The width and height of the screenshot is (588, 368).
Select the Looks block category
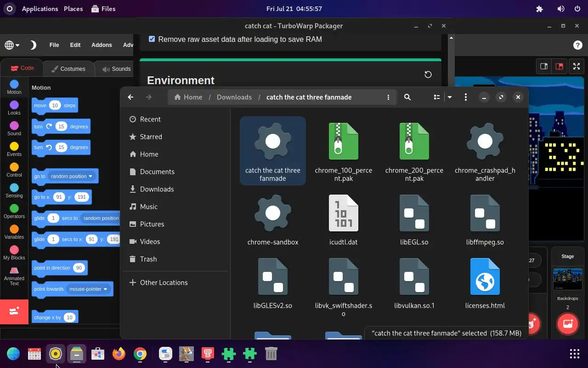click(x=14, y=108)
